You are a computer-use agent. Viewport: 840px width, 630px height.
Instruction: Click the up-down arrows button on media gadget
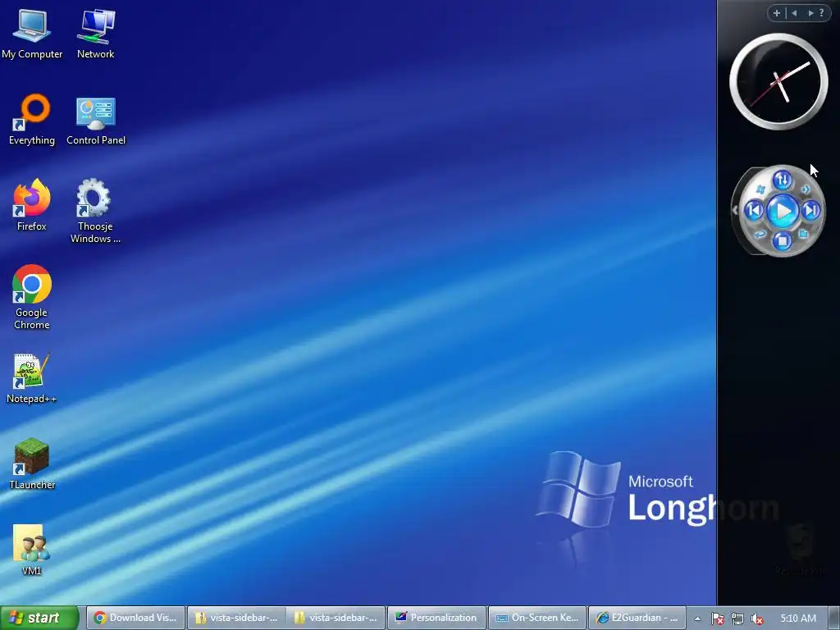pos(782,180)
